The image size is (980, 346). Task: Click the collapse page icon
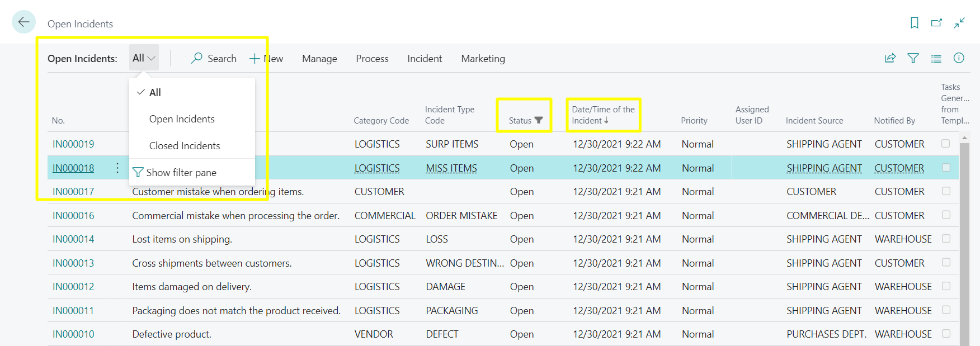(x=959, y=23)
